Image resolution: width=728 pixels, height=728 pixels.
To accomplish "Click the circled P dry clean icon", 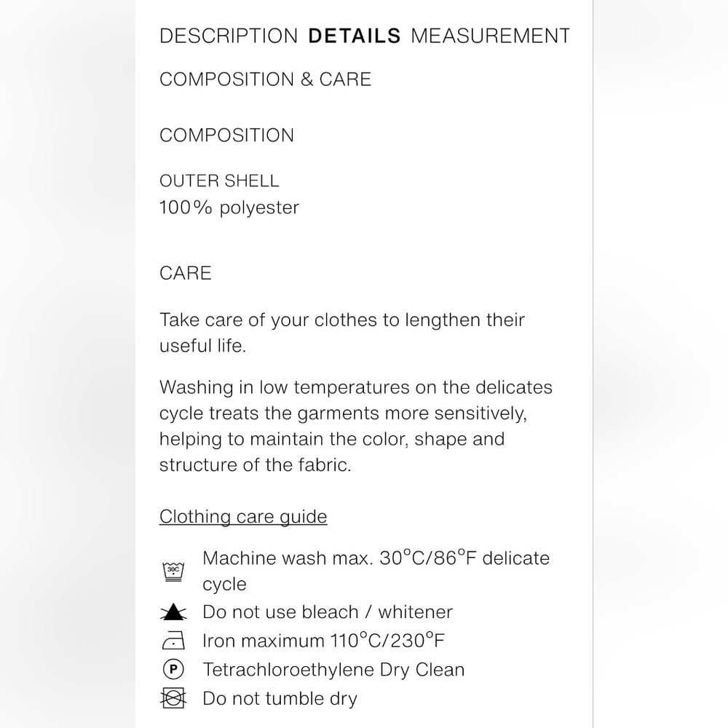I will coord(173,670).
